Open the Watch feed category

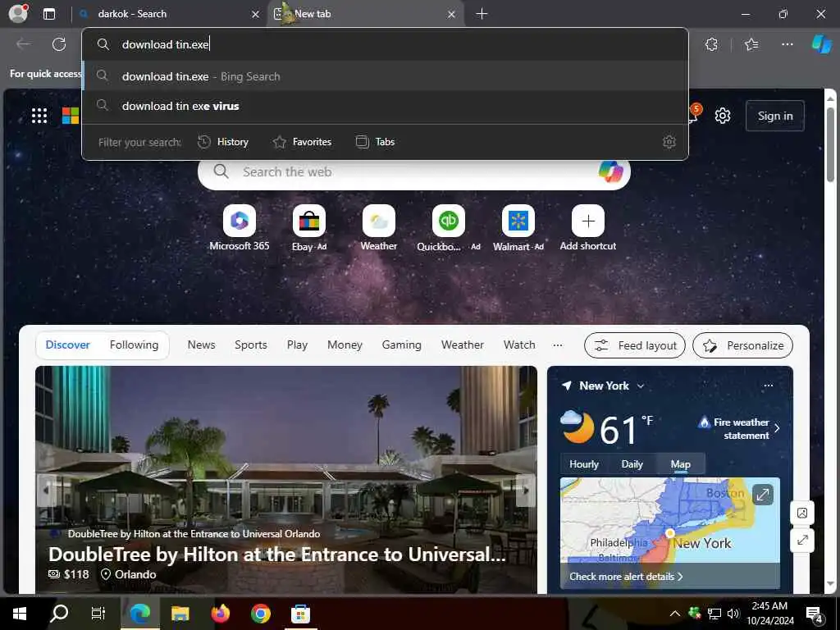coord(519,345)
